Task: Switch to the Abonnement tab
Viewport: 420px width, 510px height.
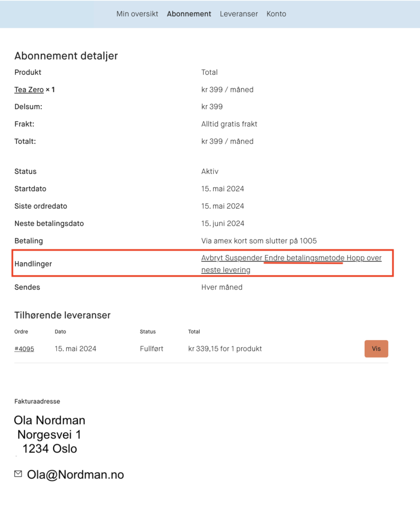Action: (x=189, y=14)
